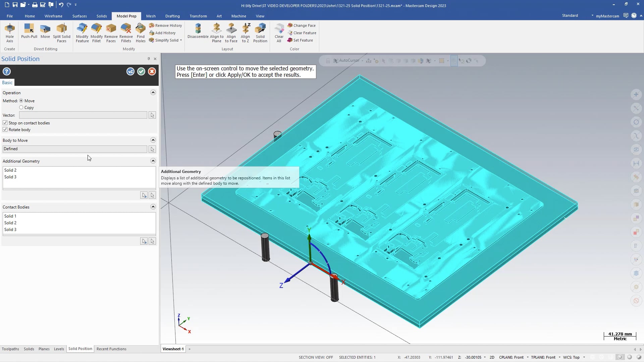Toggle Rotate body checkbox
The height and width of the screenshot is (362, 644).
(5, 129)
